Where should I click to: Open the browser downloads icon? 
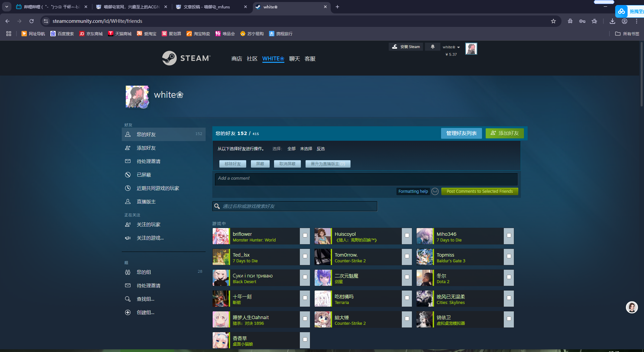612,21
